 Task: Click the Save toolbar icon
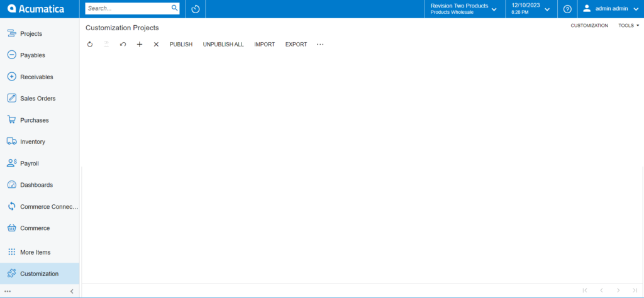click(x=106, y=45)
